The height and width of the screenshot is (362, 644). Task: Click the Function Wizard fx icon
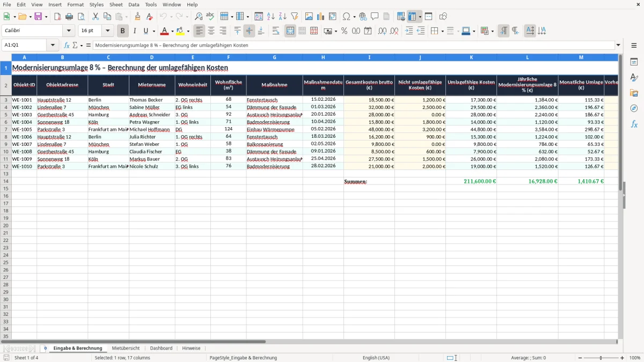[x=67, y=46]
